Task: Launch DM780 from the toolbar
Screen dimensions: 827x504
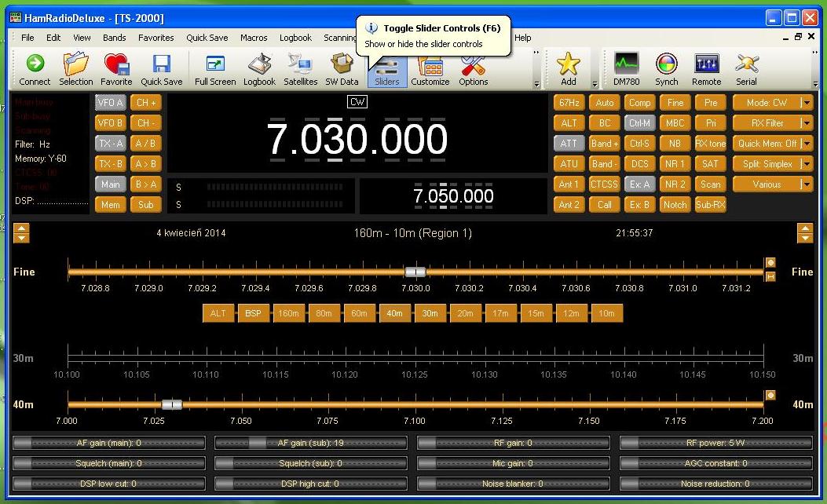Action: click(x=626, y=68)
